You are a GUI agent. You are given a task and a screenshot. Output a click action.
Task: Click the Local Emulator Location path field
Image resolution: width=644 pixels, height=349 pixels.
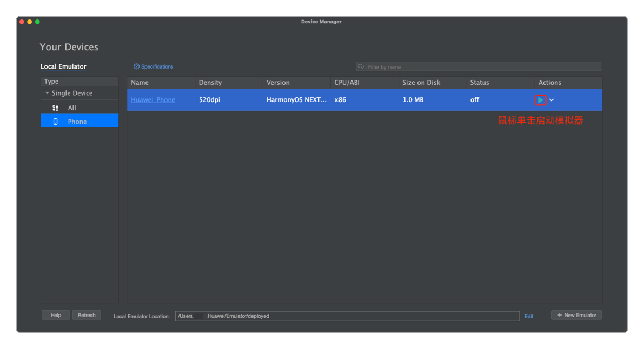point(347,316)
